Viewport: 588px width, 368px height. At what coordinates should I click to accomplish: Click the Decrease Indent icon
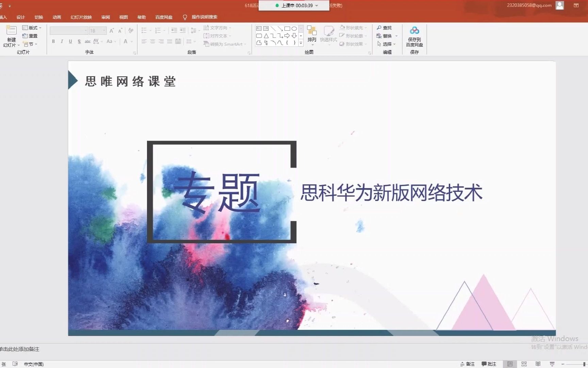click(174, 30)
